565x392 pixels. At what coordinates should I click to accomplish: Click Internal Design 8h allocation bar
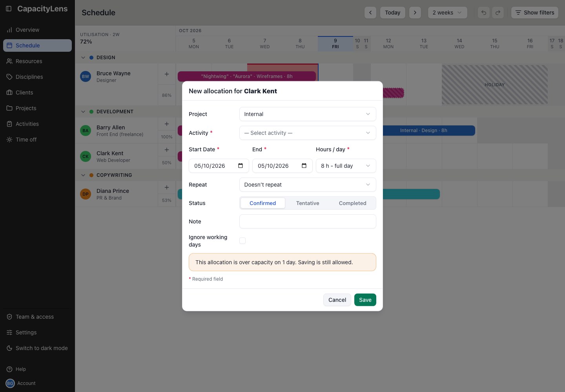click(x=429, y=131)
